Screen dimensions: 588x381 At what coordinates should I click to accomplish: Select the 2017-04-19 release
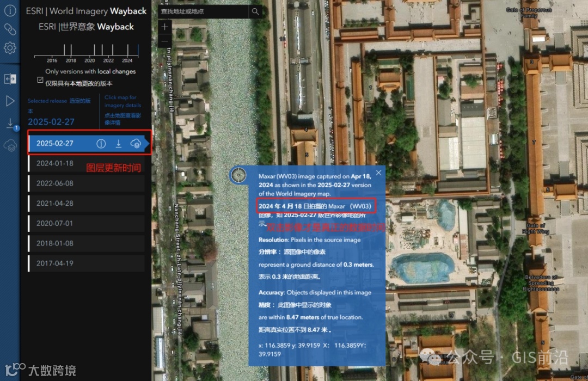tap(87, 263)
